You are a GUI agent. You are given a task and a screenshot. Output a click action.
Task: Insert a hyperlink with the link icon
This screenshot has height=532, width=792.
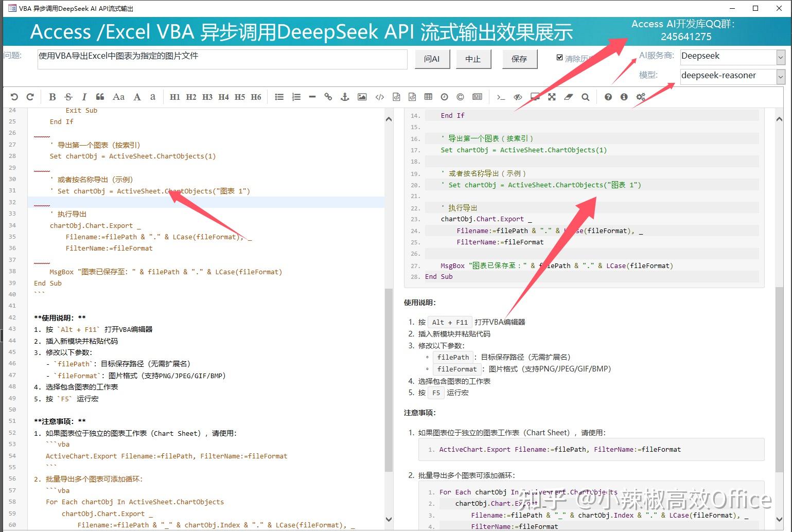click(328, 97)
